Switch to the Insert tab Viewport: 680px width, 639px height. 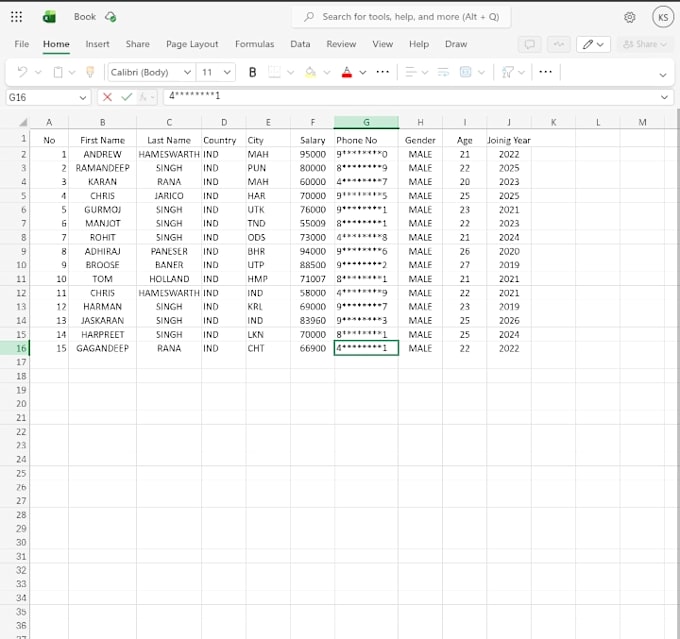click(x=98, y=44)
